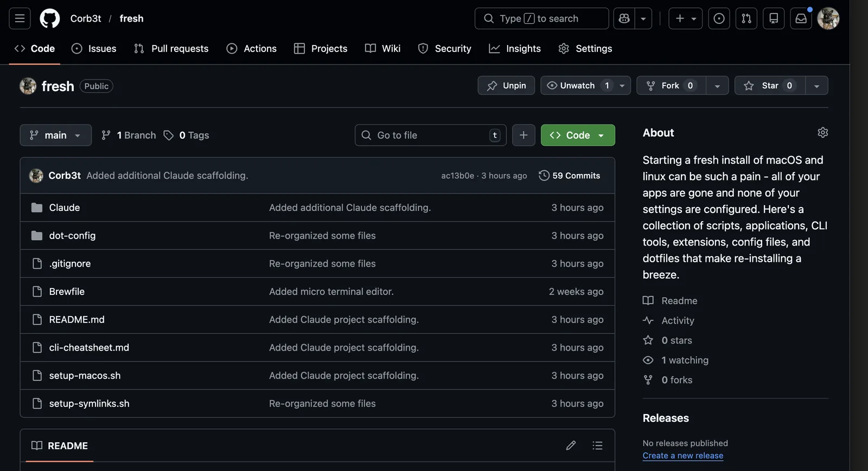Click the add file plus button
The image size is (868, 471).
[524, 136]
